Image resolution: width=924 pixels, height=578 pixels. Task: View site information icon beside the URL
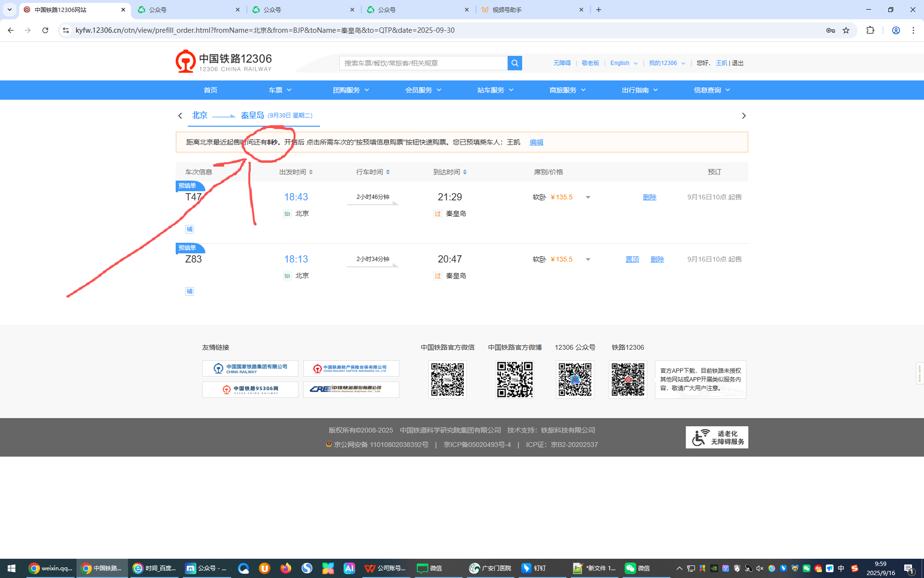point(66,30)
